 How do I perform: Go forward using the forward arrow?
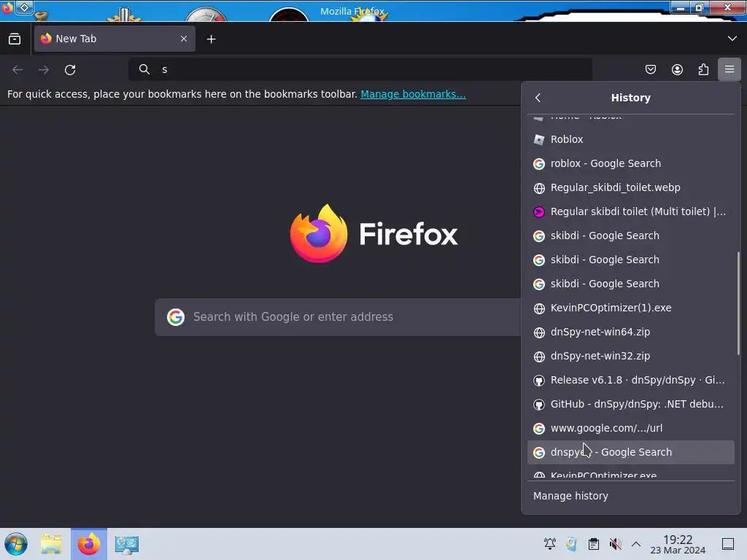[44, 70]
